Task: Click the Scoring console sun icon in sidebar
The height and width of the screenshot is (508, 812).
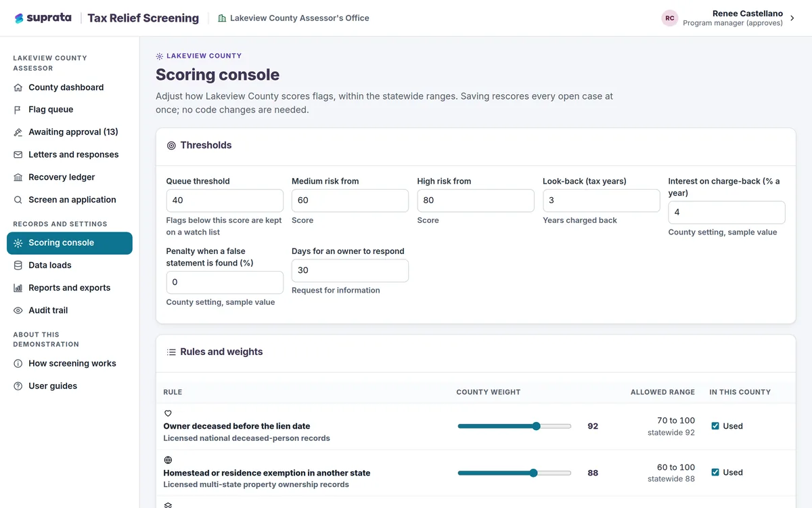Action: coord(18,242)
